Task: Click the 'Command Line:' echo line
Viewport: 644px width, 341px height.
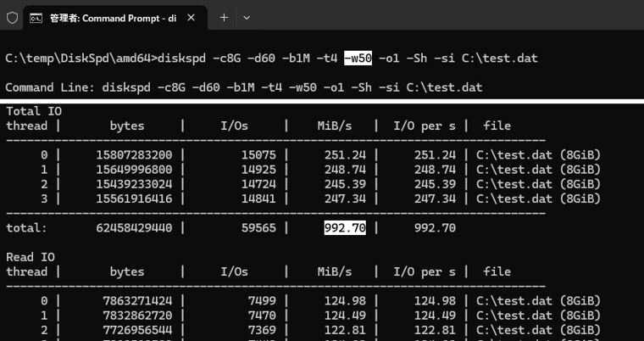Action: click(244, 87)
